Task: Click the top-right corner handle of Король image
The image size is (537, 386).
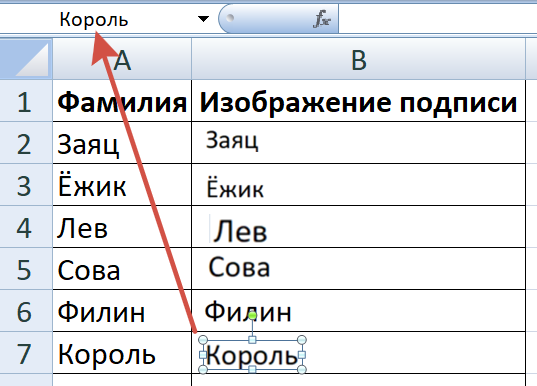Action: 302,340
